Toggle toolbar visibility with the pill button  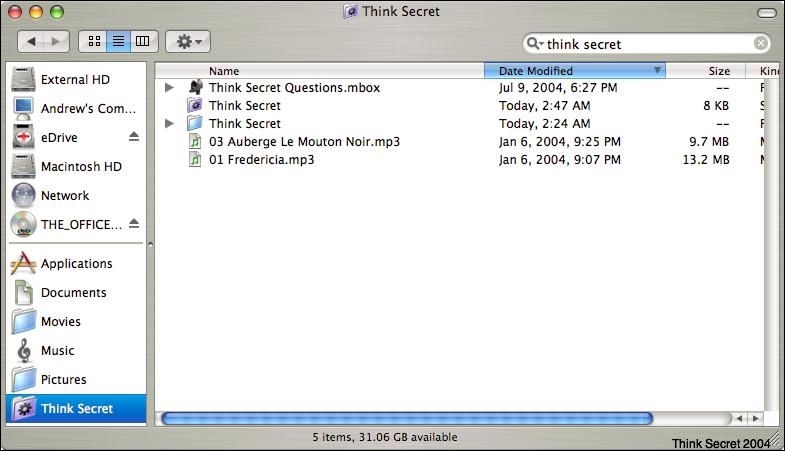pos(766,13)
